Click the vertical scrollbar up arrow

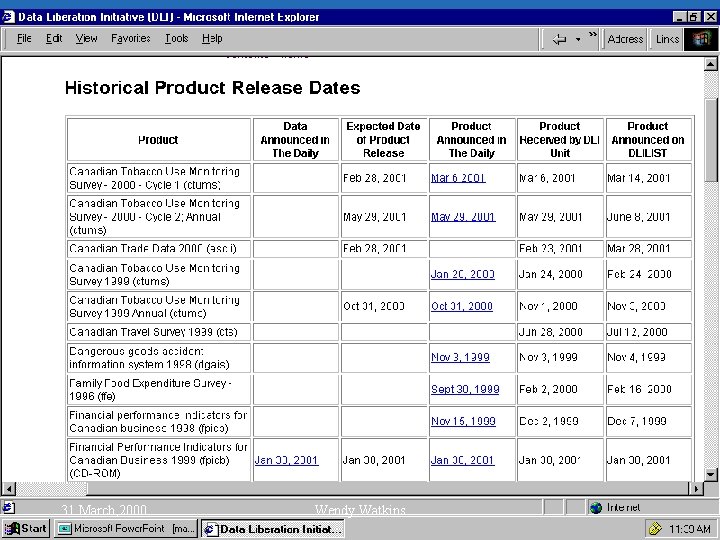[x=710, y=64]
